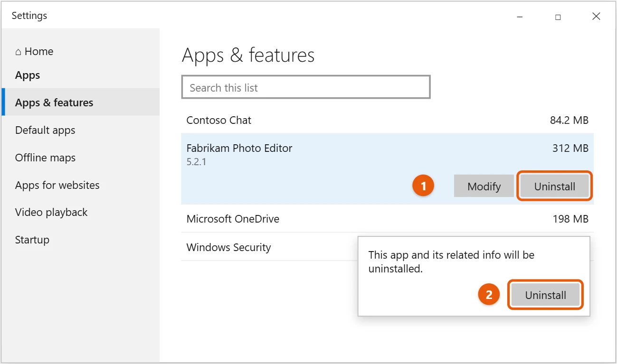This screenshot has width=617, height=364.
Task: Maximize the Settings window
Action: [558, 17]
